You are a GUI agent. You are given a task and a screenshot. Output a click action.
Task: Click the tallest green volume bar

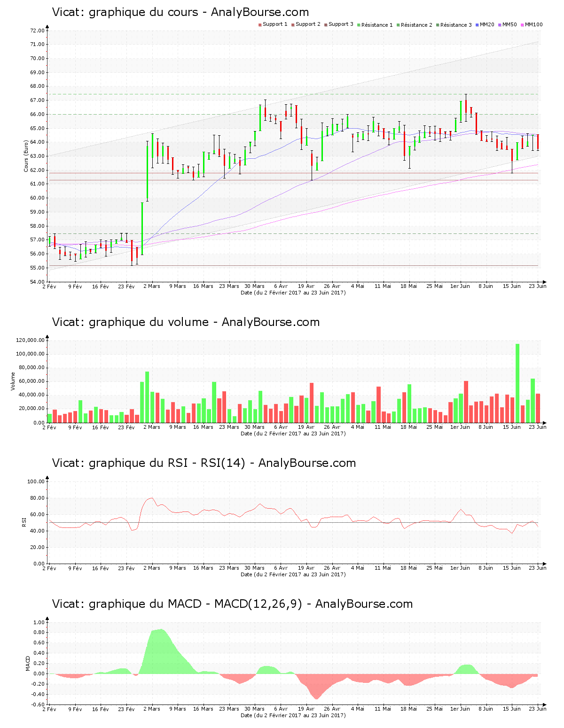pos(517,383)
